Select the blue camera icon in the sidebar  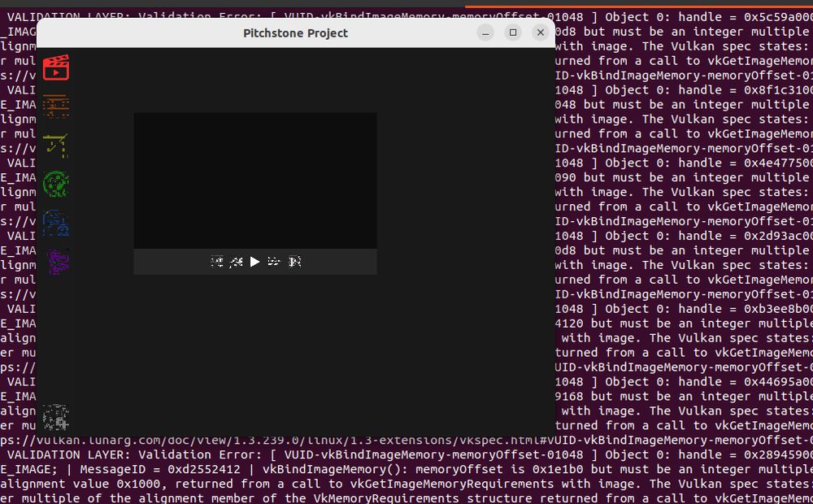[x=57, y=224]
